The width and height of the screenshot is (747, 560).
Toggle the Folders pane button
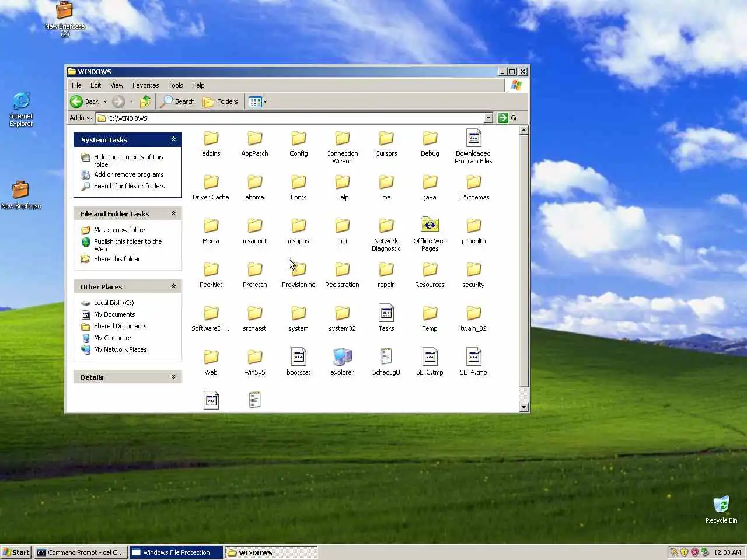coord(221,101)
